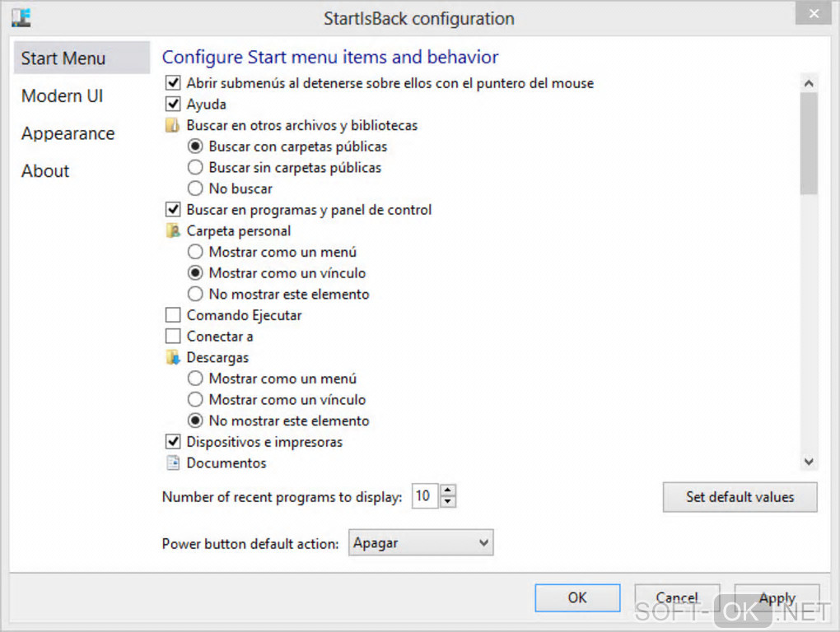Click the Carpeta personal list item text
The image size is (840, 632).
238,230
